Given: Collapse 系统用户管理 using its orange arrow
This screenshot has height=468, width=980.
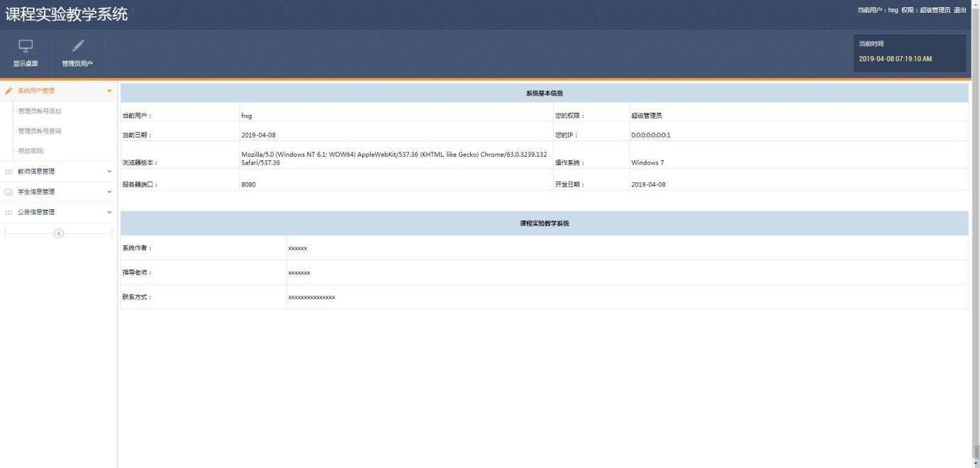Looking at the screenshot, I should (109, 91).
